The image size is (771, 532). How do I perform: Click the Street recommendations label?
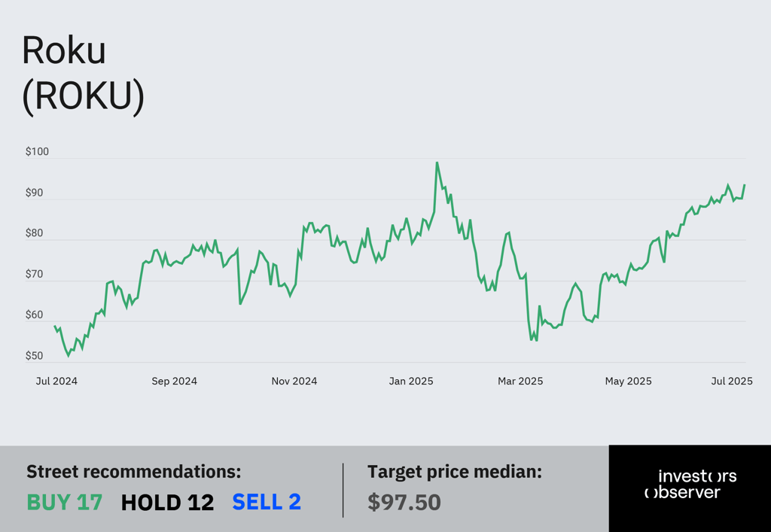pos(134,472)
